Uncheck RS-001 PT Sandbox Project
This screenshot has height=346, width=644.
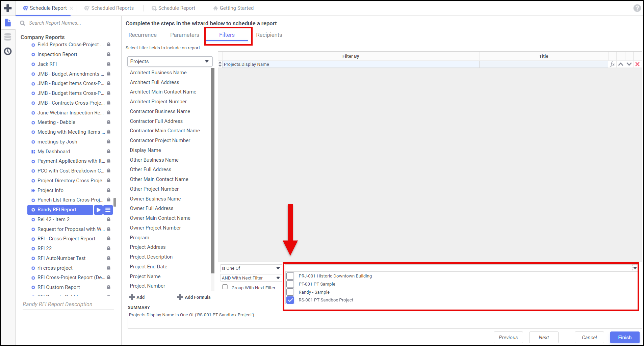pos(290,300)
